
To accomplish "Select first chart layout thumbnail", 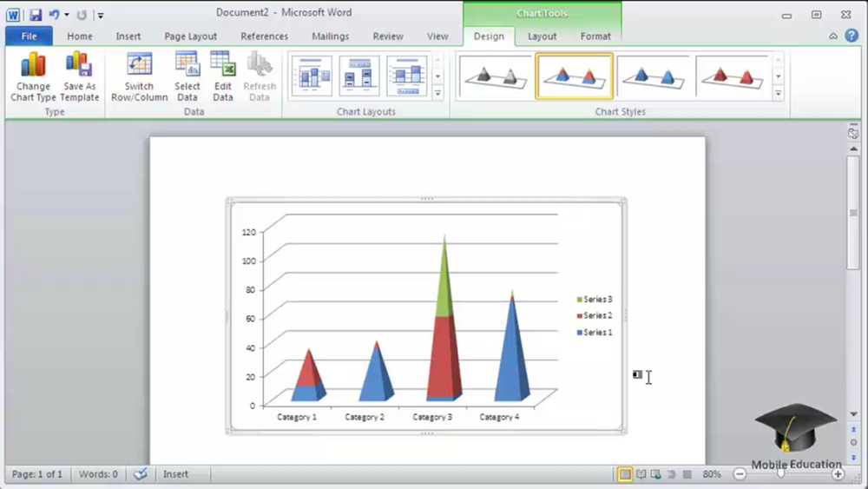I will point(312,76).
